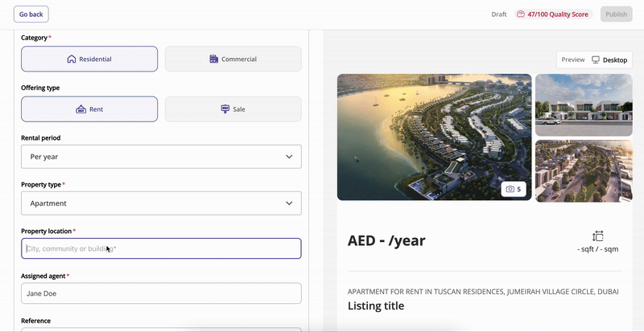644x332 pixels.
Task: Click the area size icon
Action: [x=598, y=236]
